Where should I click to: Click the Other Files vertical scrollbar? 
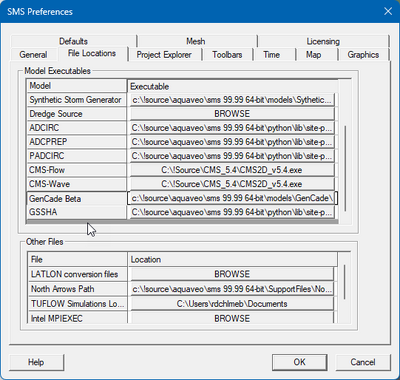tap(344, 282)
